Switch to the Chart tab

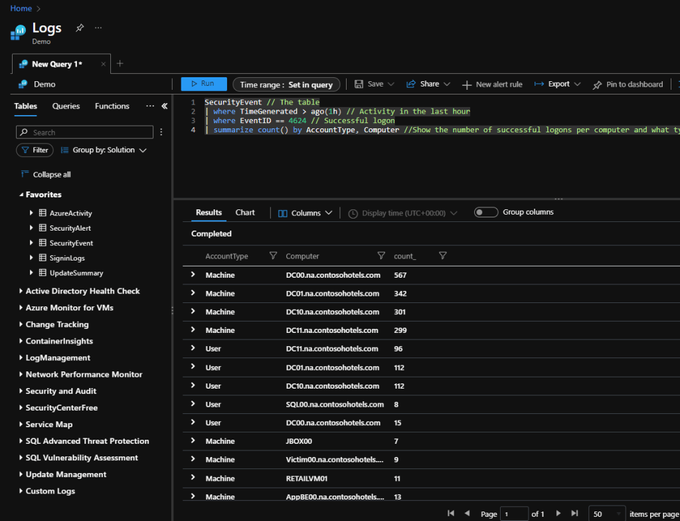[245, 213]
